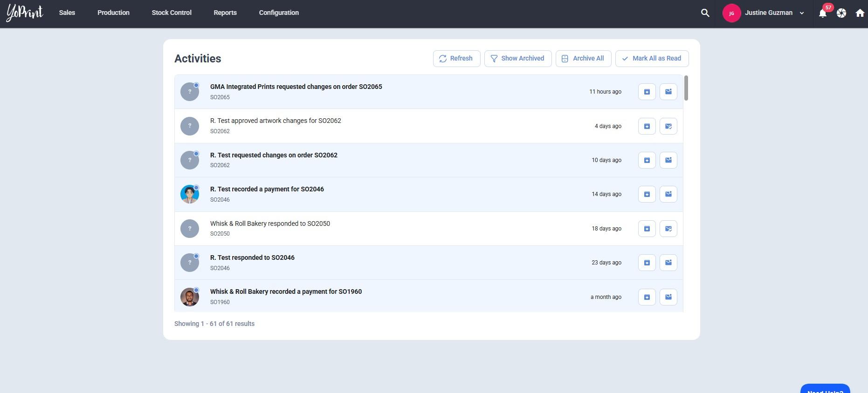
Task: Click the activities list scrollbar
Action: tap(686, 88)
